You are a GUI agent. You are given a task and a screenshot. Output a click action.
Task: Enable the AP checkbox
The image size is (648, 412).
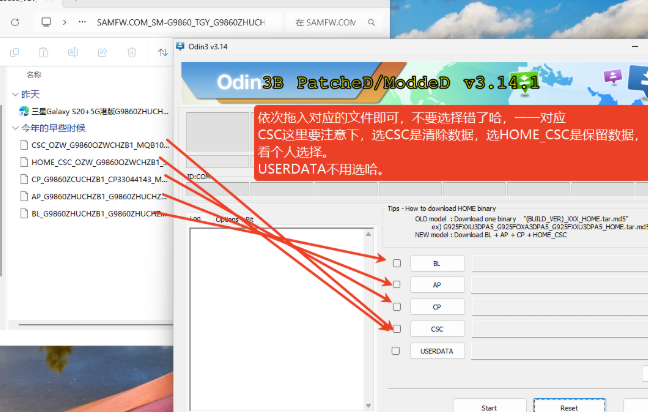pos(397,285)
